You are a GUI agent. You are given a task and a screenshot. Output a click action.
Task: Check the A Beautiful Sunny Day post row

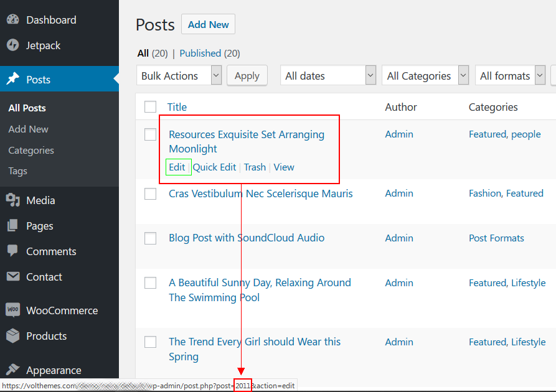(x=150, y=283)
